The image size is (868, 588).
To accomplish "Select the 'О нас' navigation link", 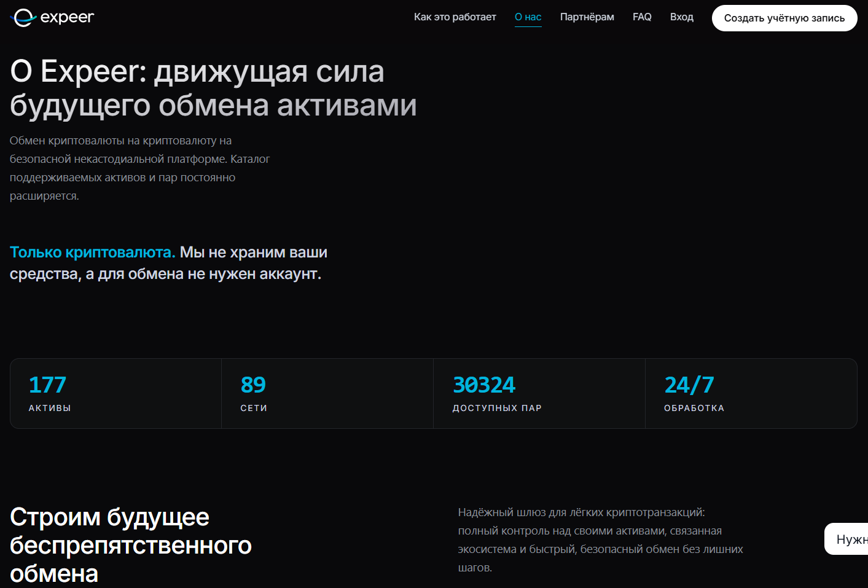I will tap(528, 17).
